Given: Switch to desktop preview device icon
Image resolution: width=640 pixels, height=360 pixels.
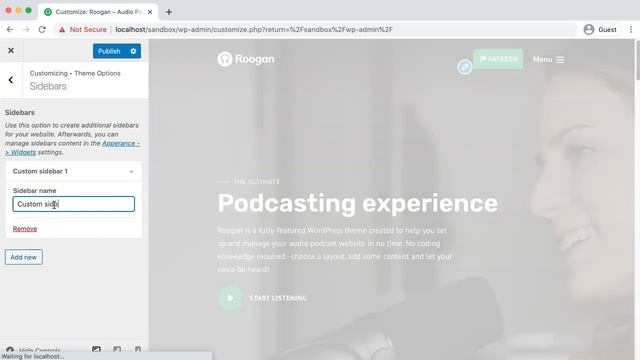Looking at the screenshot, I should (x=96, y=349).
